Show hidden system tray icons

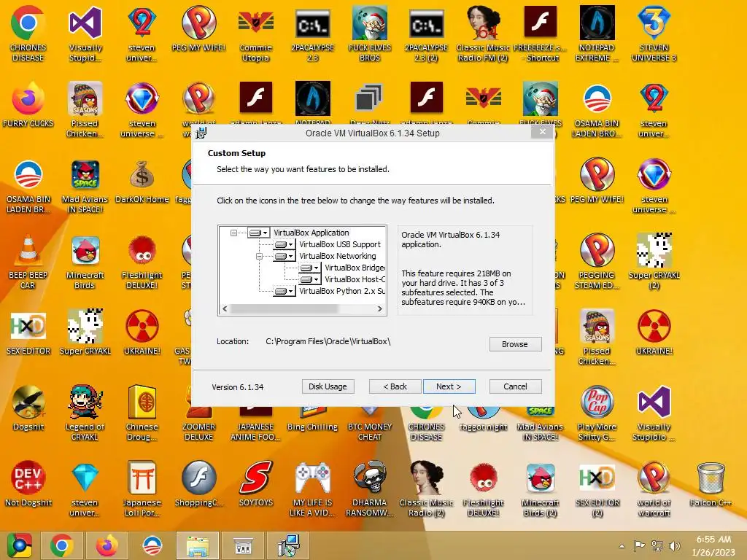(x=622, y=546)
